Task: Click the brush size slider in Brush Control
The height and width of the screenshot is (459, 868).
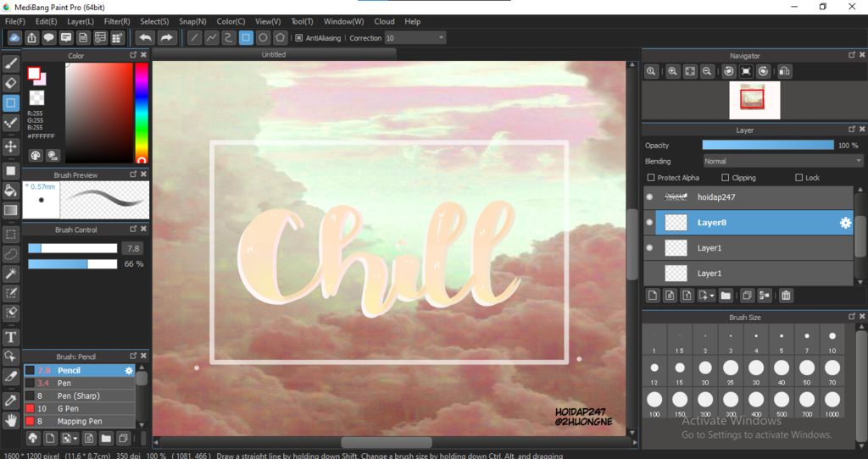Action: click(x=73, y=248)
